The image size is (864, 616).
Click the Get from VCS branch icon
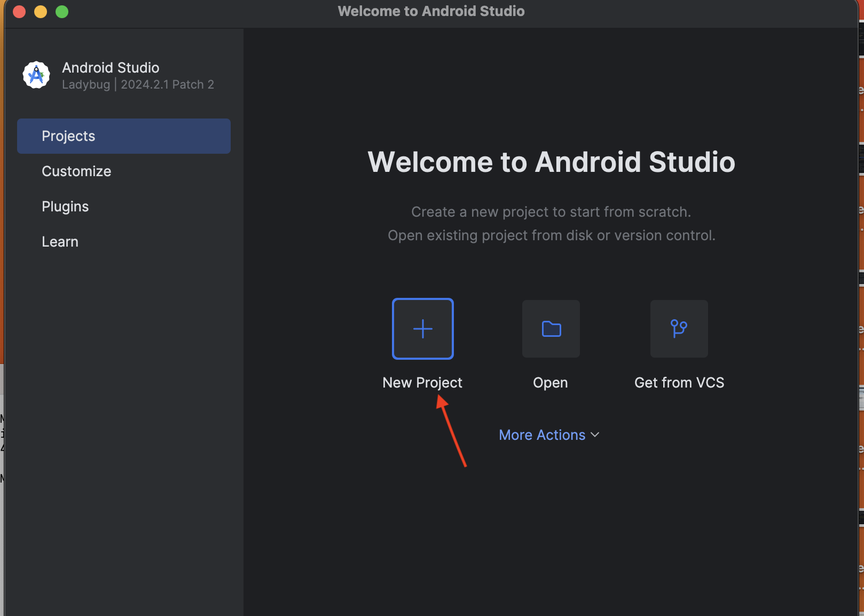679,329
